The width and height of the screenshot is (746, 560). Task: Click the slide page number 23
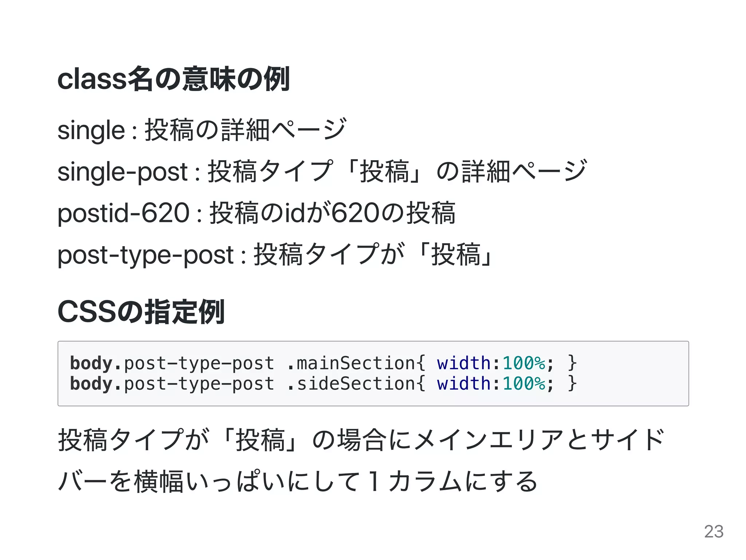tap(714, 532)
